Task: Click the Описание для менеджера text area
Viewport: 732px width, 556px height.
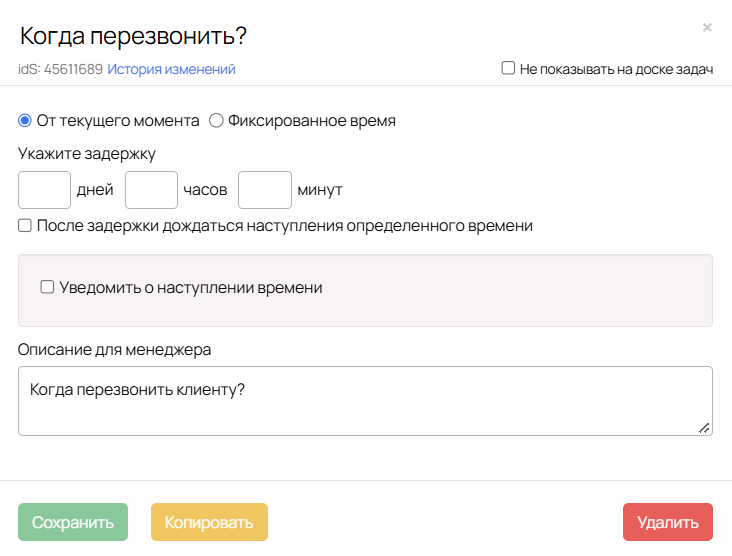Action: (x=365, y=401)
